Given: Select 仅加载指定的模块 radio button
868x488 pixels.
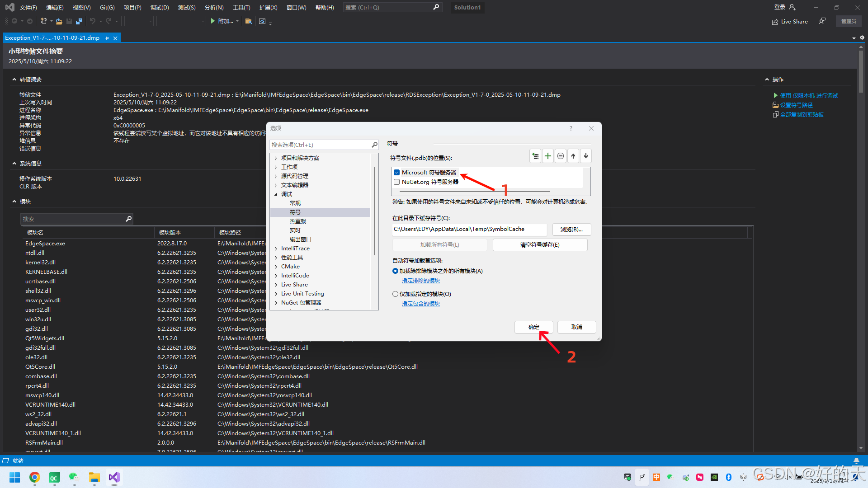Looking at the screenshot, I should 395,294.
